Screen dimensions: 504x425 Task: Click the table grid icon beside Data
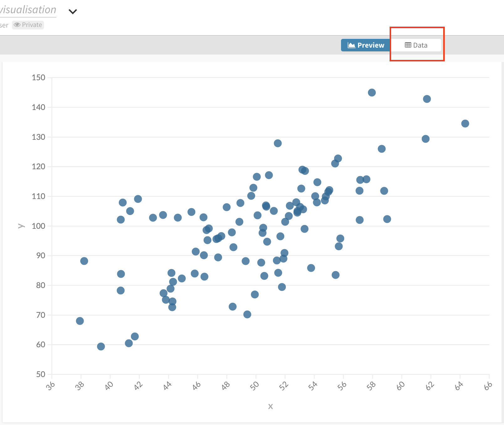point(408,45)
